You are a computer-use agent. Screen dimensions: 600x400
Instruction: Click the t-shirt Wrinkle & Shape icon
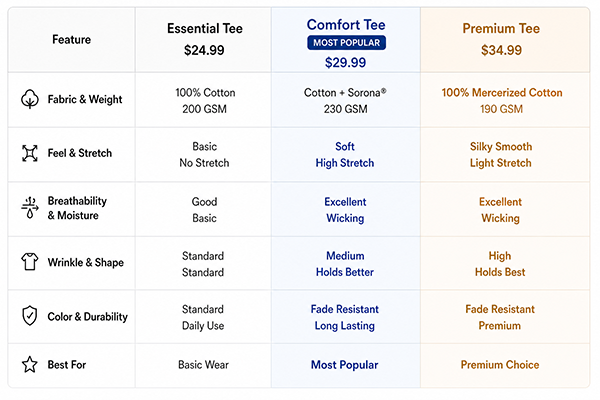[29, 262]
